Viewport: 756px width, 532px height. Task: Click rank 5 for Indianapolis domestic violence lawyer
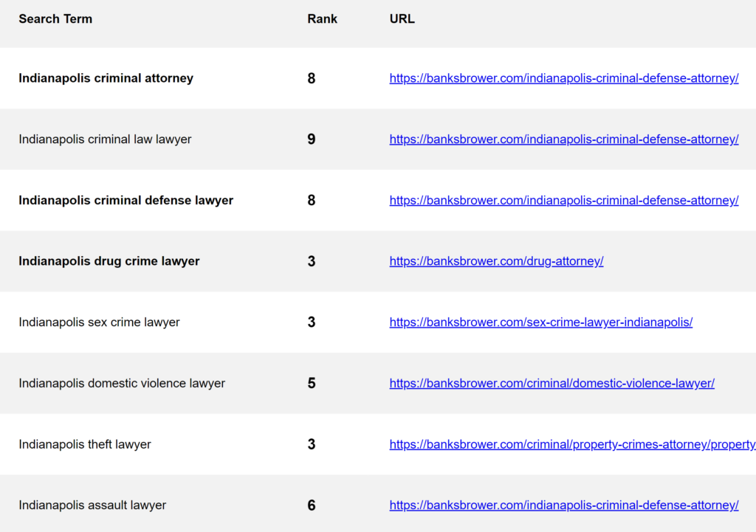[312, 383]
